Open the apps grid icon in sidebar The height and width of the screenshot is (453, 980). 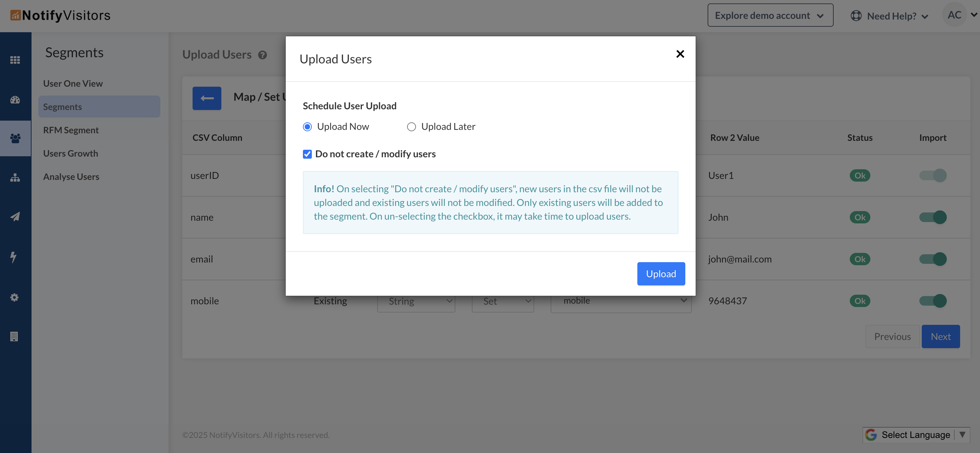pyautogui.click(x=15, y=60)
